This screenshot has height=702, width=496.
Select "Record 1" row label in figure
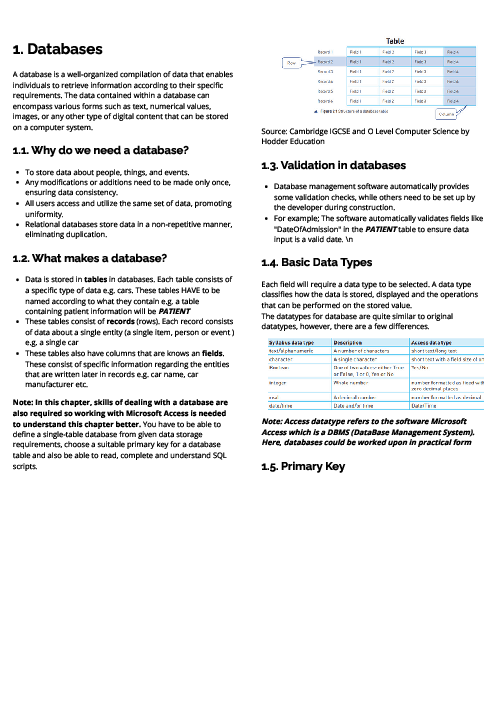click(325, 52)
